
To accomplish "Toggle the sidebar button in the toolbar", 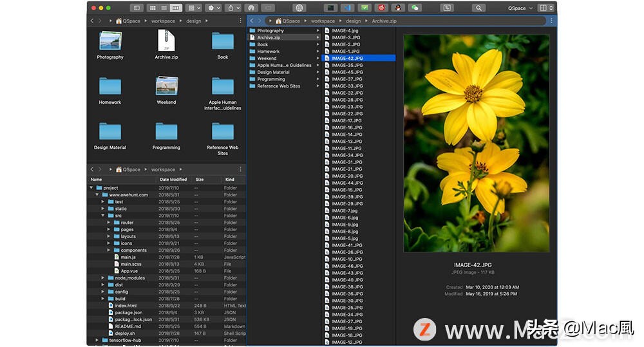I will point(136,8).
